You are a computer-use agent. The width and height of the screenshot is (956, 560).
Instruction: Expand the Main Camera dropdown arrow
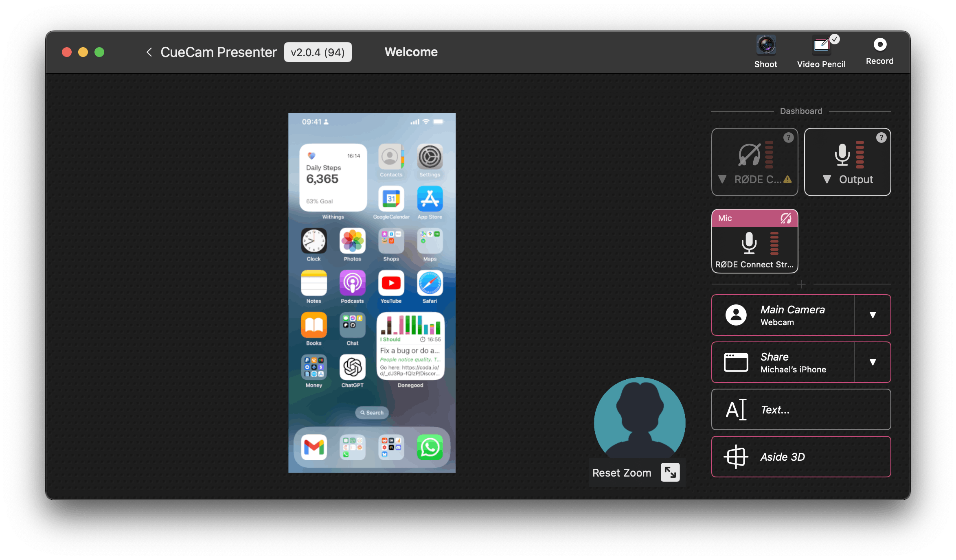(x=873, y=315)
